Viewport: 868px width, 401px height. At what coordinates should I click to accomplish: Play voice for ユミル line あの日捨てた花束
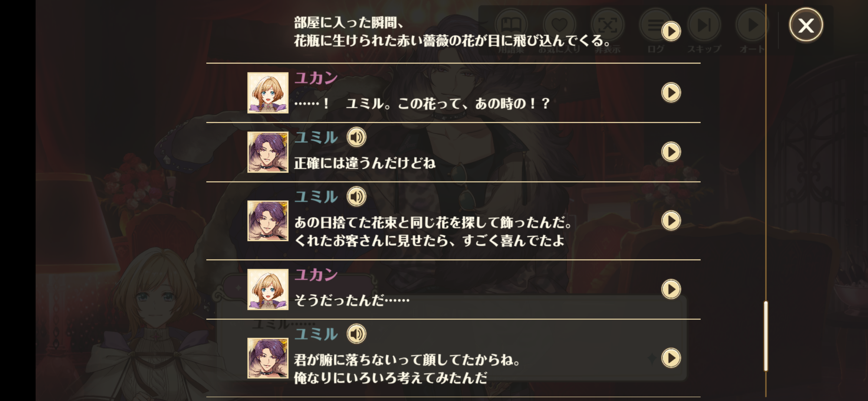(356, 197)
